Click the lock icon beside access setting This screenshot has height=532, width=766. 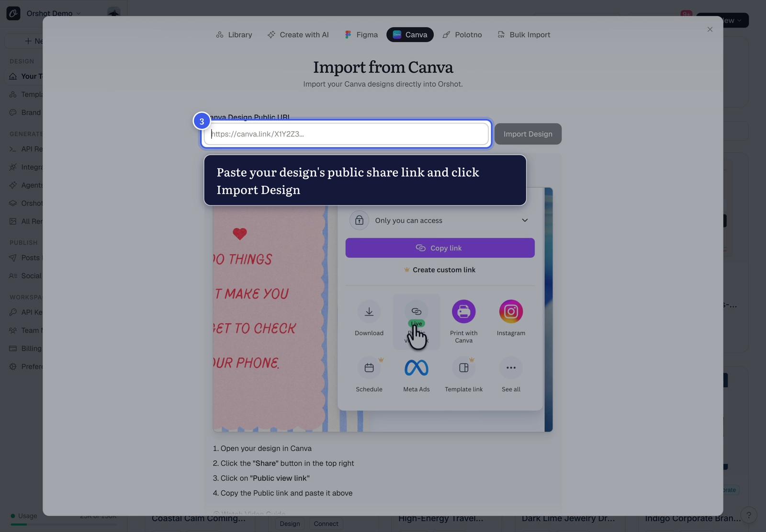[359, 220]
